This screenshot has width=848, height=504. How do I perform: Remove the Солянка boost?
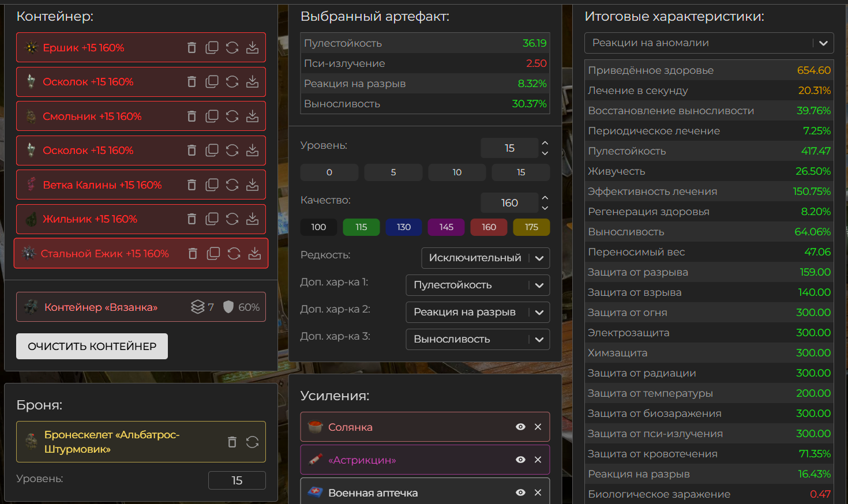pyautogui.click(x=538, y=427)
